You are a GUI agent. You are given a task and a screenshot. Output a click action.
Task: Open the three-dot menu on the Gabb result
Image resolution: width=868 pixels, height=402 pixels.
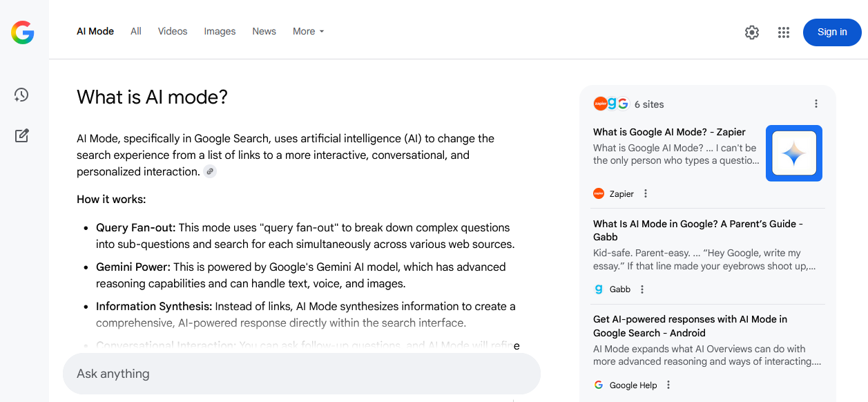click(642, 289)
